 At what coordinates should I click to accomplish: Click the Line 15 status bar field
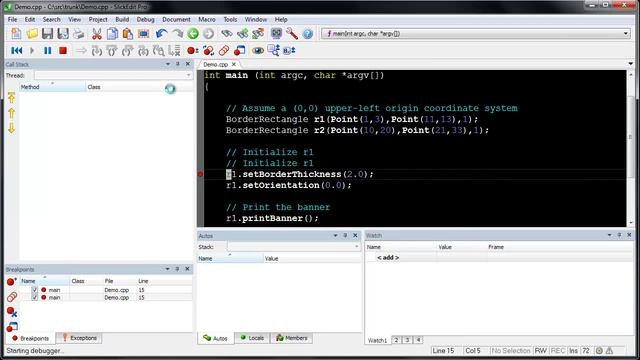[x=443, y=351]
